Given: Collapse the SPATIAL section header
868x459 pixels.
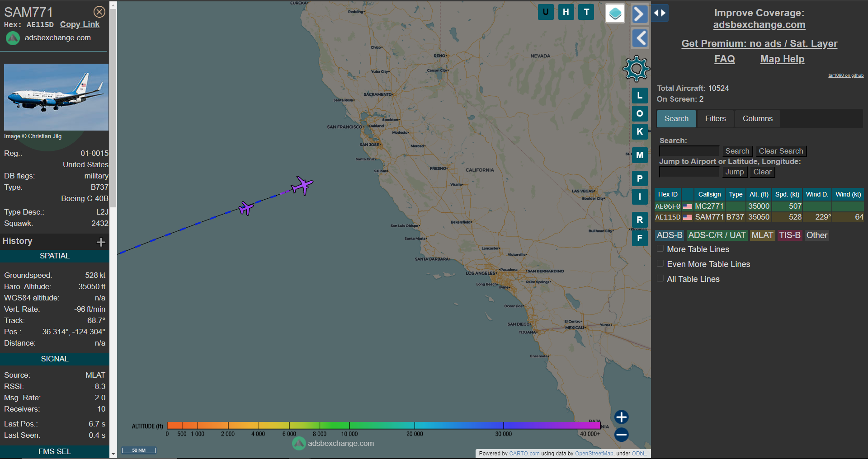Looking at the screenshot, I should pos(55,256).
